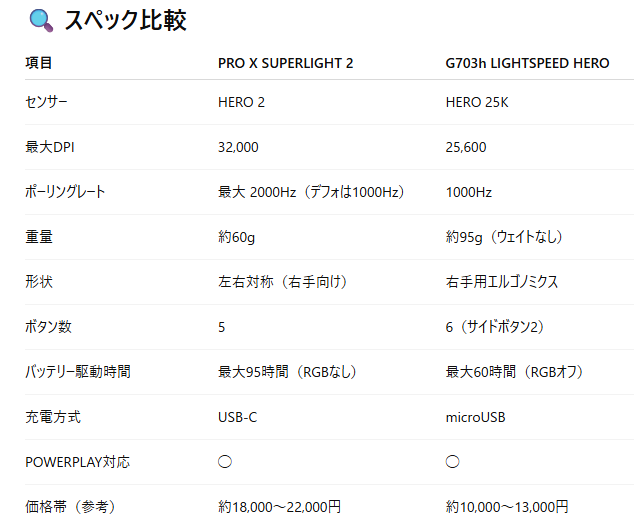The image size is (634, 527).
Task: Click the 約18,000～22,000円 price cell
Action: click(279, 507)
